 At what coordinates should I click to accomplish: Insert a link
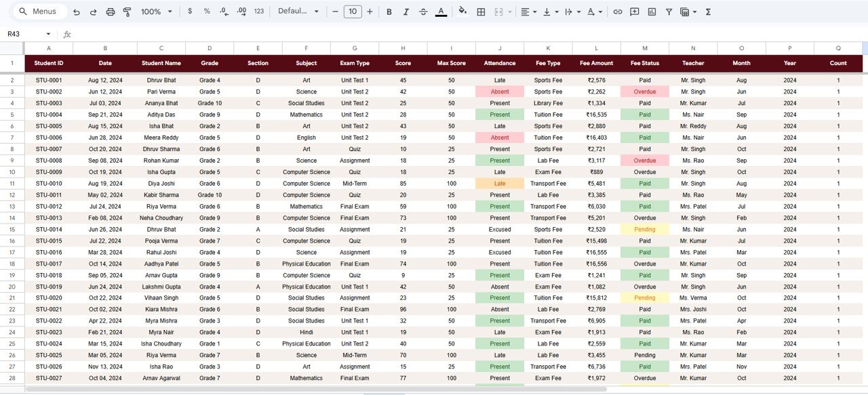pyautogui.click(x=617, y=12)
